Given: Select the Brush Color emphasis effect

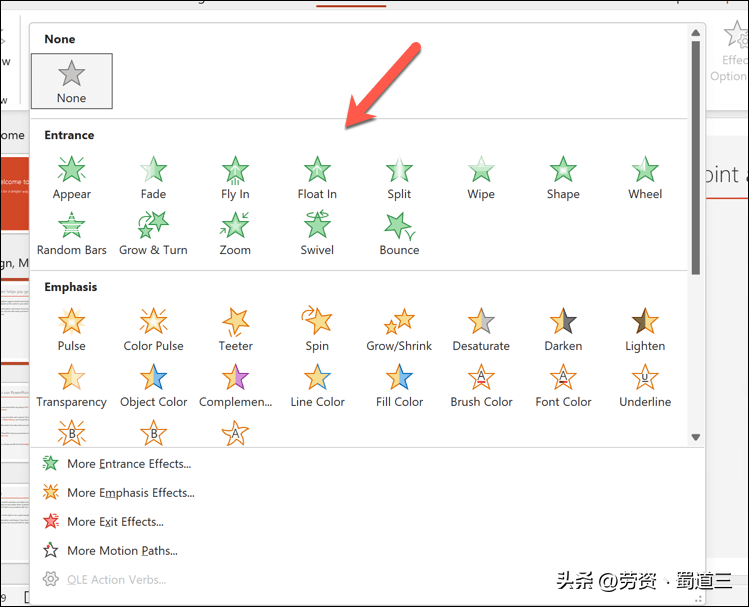Looking at the screenshot, I should click(x=481, y=386).
